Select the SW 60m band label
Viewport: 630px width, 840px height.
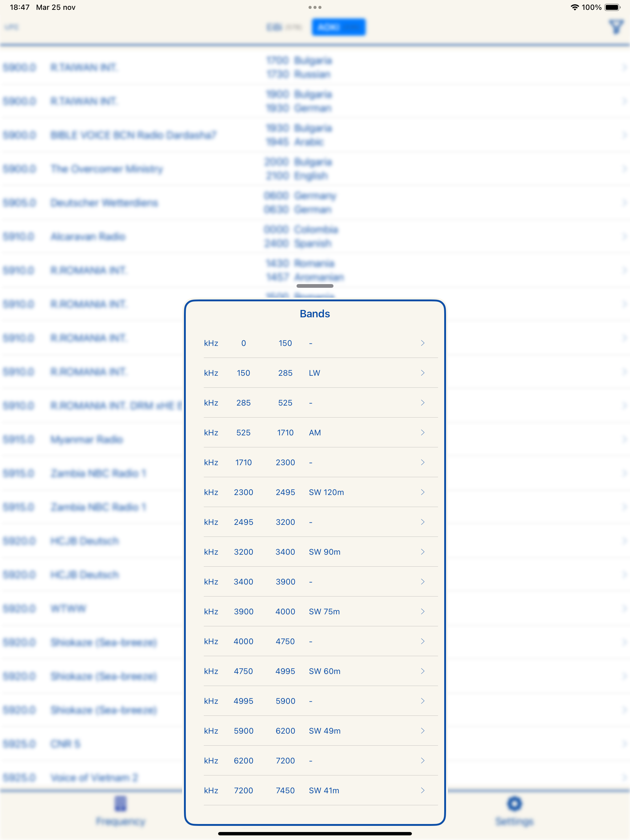click(325, 671)
